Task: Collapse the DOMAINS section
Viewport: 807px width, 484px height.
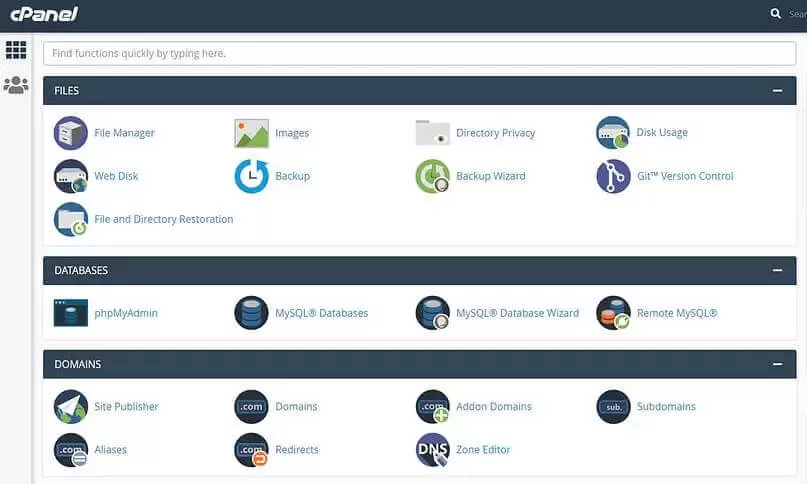Action: click(x=777, y=364)
